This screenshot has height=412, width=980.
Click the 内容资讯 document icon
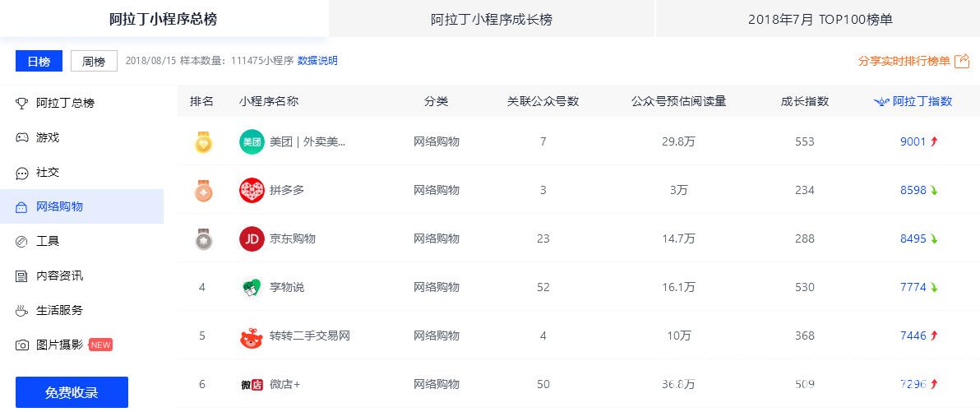[x=22, y=275]
